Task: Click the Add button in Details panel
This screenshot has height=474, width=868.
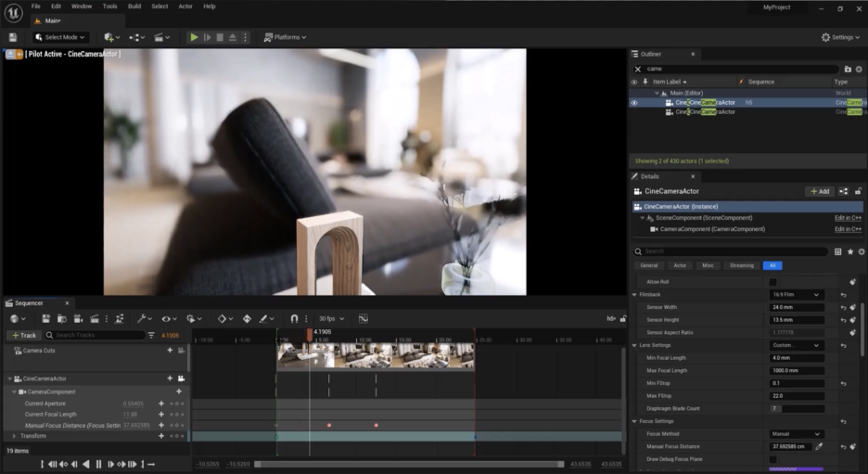Action: [x=819, y=191]
